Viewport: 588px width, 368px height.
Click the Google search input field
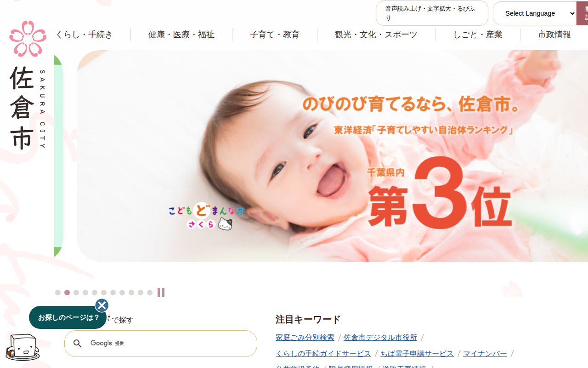click(x=161, y=344)
